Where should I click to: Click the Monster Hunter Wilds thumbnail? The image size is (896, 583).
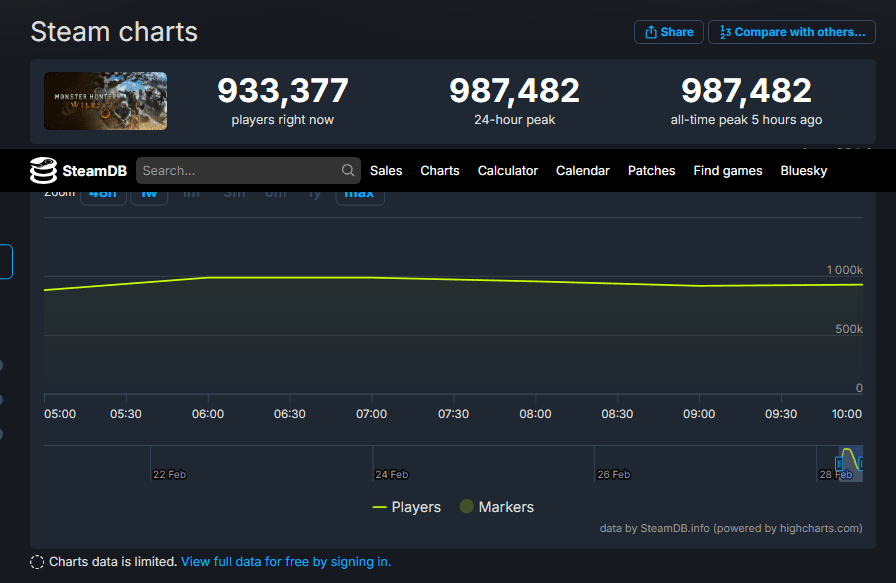click(106, 101)
